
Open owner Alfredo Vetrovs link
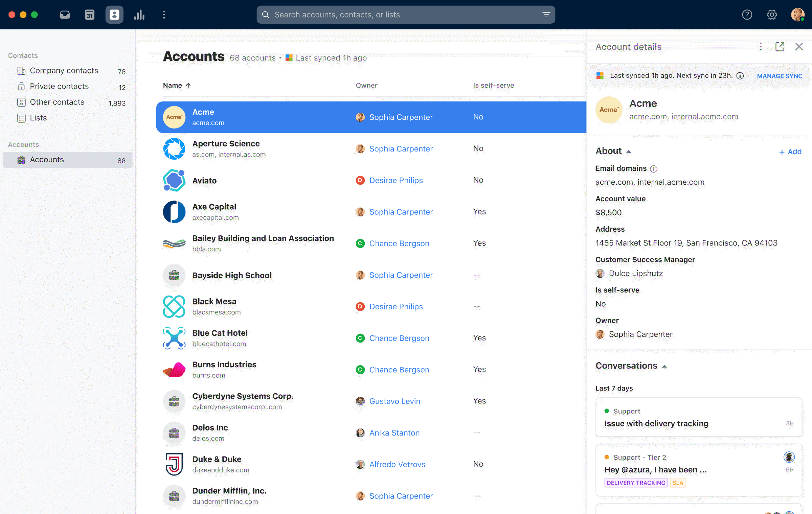[397, 464]
